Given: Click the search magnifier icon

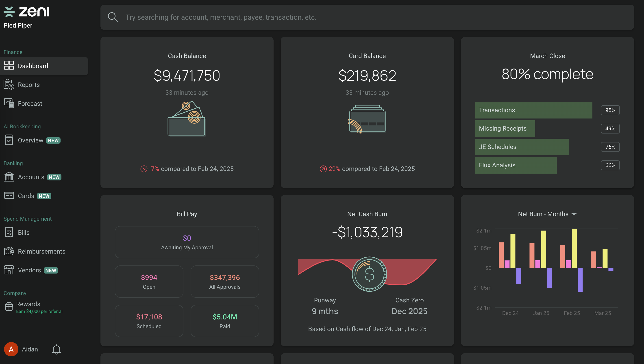Looking at the screenshot, I should [113, 17].
